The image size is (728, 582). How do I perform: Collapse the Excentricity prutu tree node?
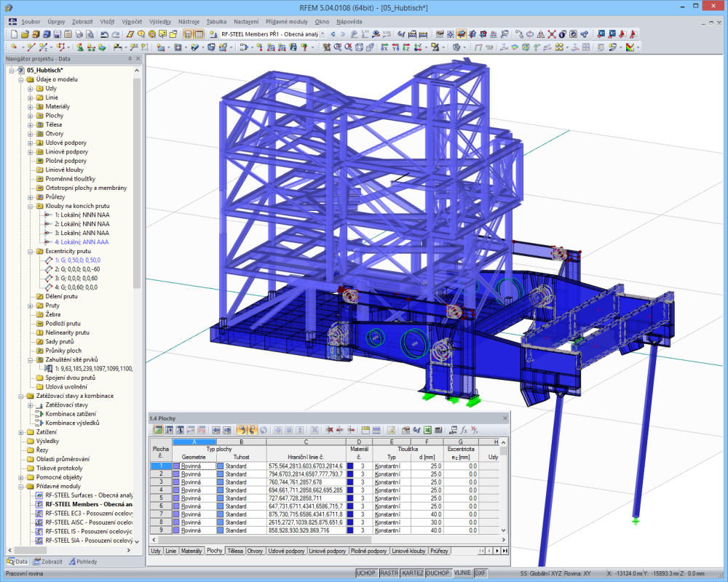click(x=30, y=252)
